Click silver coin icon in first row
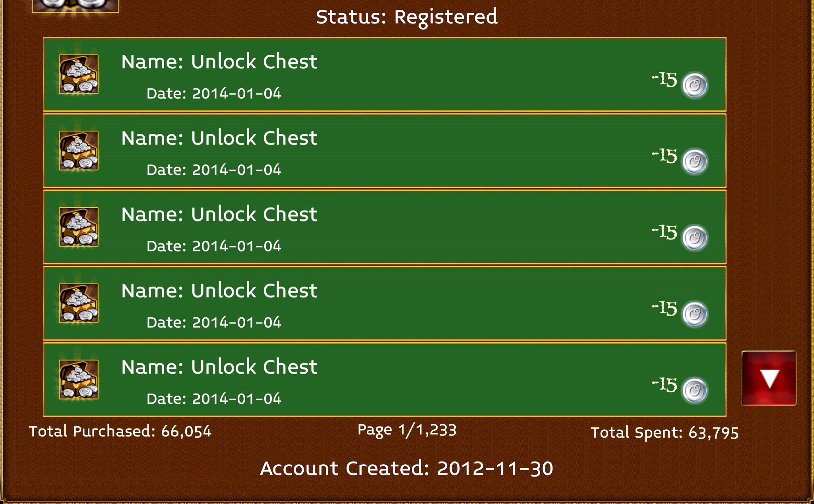 [694, 85]
